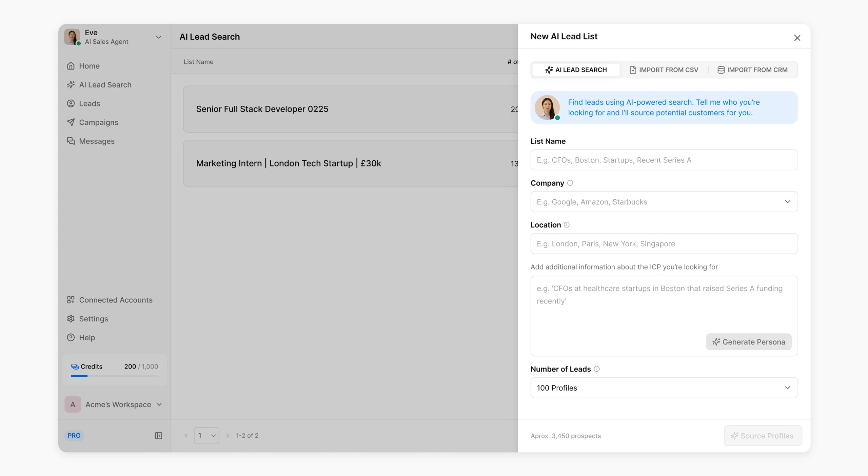This screenshot has height=476, width=868.
Task: Go to AI Lead Search in sidebar
Action: click(x=99, y=85)
